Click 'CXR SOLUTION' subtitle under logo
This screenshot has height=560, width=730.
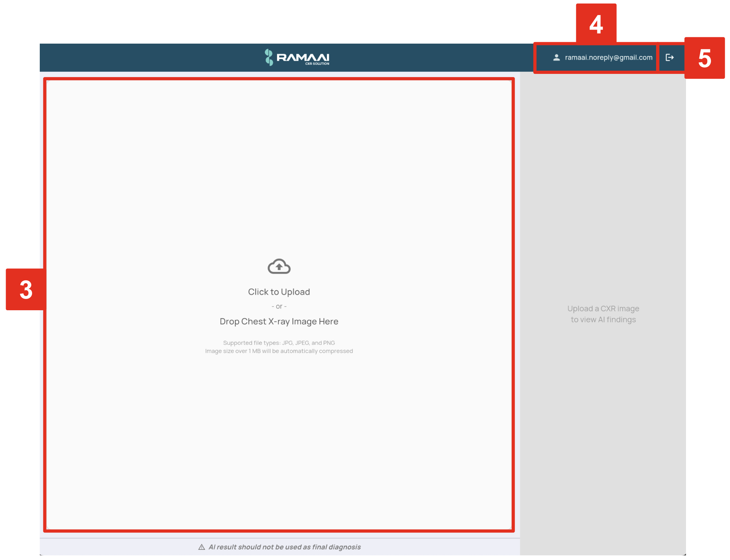coord(317,64)
